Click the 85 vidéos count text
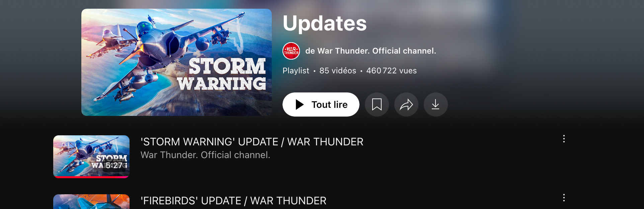This screenshot has height=209, width=644. 338,71
